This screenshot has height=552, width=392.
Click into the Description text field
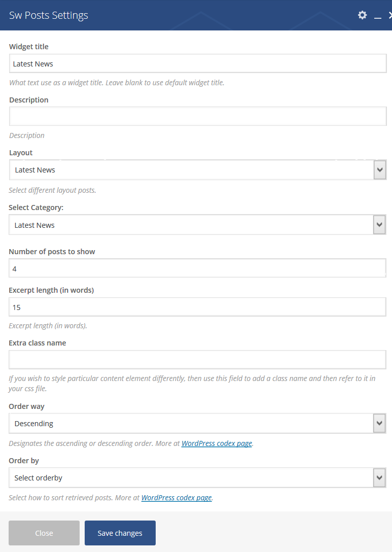[197, 116]
